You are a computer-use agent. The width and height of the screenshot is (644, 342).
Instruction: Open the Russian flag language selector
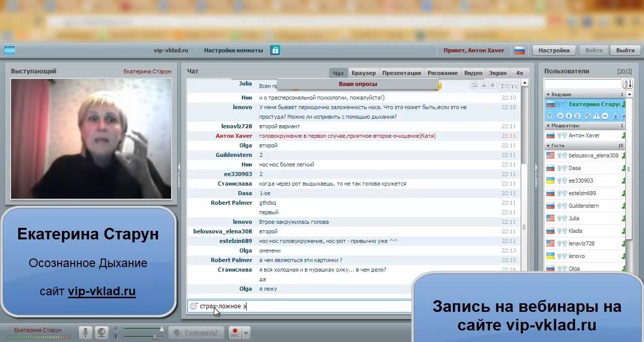(520, 50)
